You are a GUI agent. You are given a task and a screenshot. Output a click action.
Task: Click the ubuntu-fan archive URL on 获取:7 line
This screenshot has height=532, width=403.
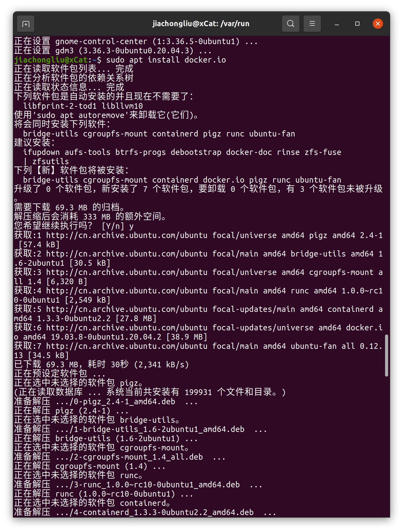[127, 346]
